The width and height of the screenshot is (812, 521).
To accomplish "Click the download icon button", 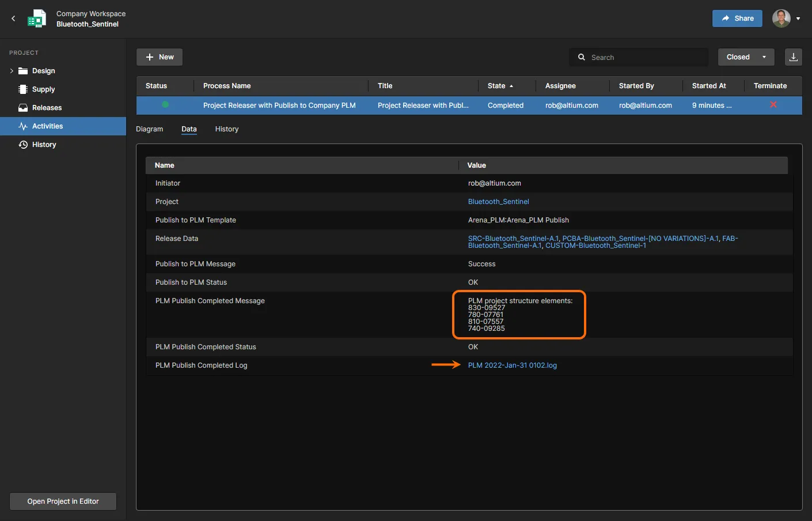I will click(793, 57).
